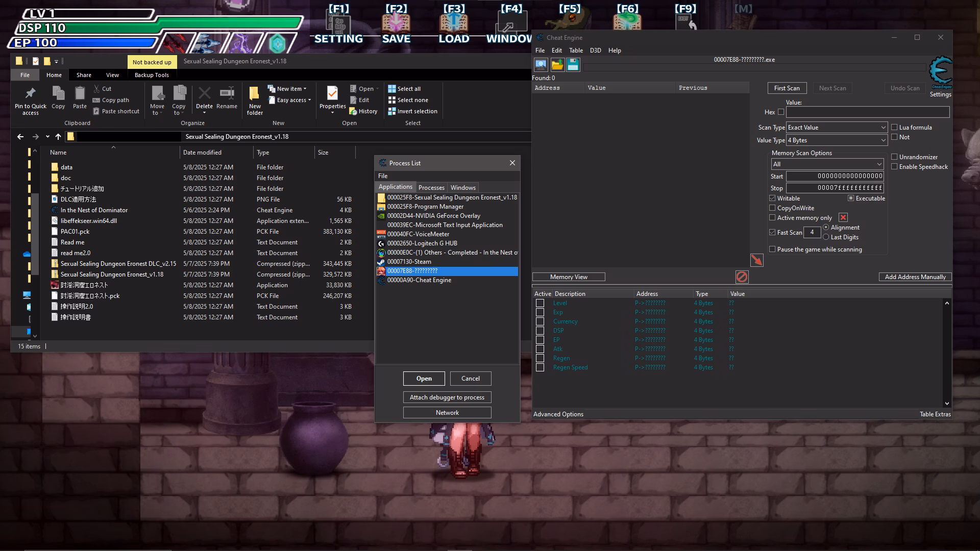Switch to Processes tab in Process List
Image resolution: width=980 pixels, height=551 pixels.
(431, 188)
